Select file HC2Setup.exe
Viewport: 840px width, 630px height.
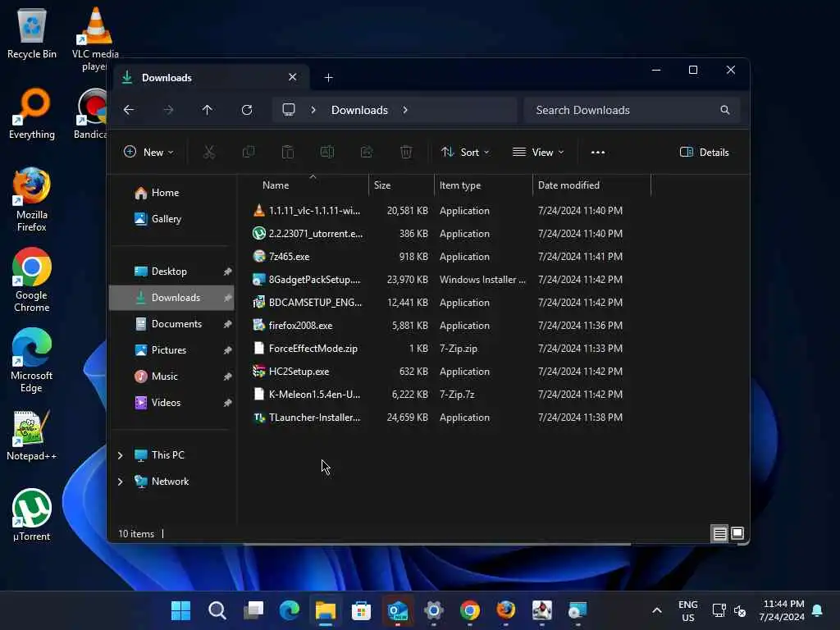click(x=450, y=372)
